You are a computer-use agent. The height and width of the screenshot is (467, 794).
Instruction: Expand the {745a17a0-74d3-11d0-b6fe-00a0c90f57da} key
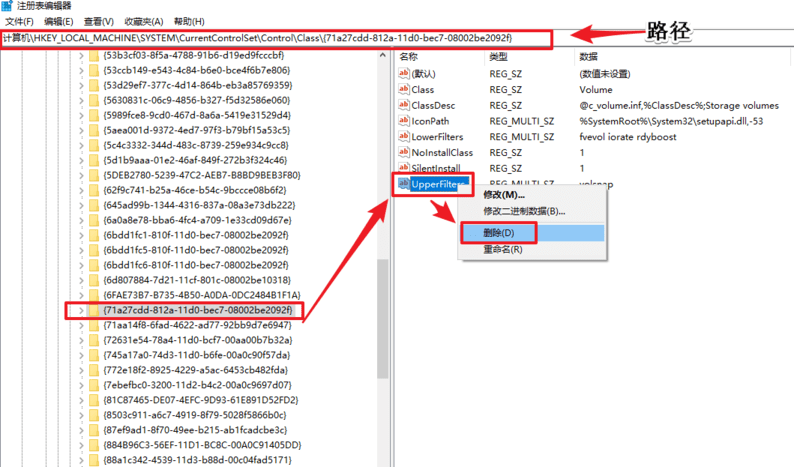click(81, 355)
